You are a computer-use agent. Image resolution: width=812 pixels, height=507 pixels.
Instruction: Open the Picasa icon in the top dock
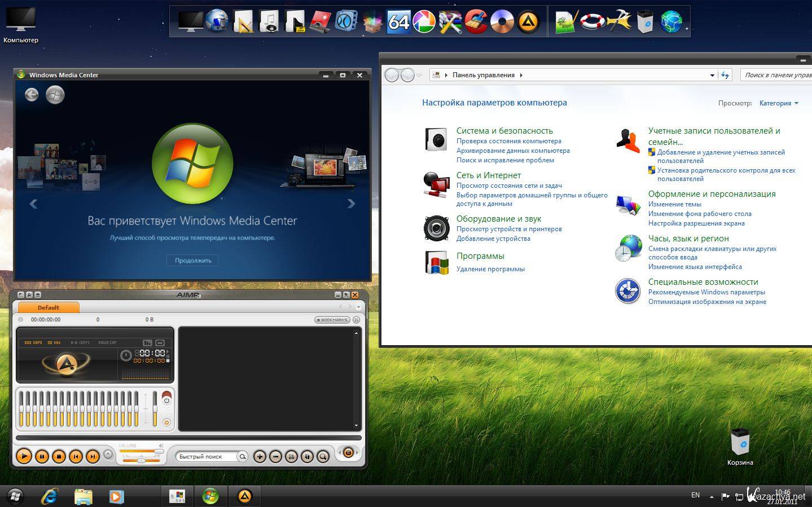[x=424, y=22]
